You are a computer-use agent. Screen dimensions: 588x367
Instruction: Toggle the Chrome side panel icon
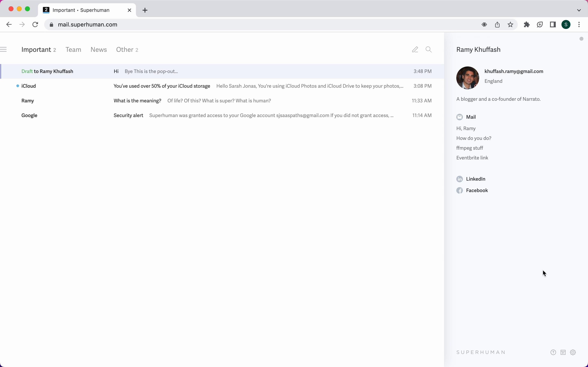pos(553,24)
